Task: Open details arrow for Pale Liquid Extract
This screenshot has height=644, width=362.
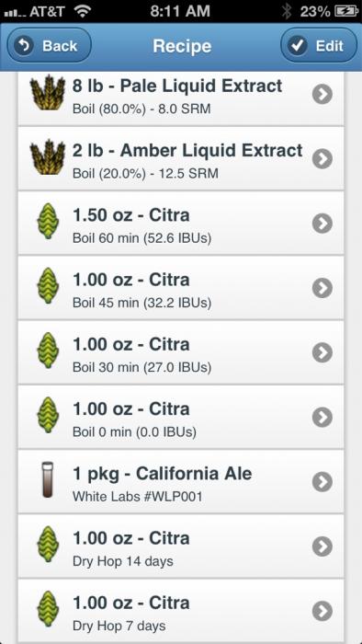Action: 322,95
